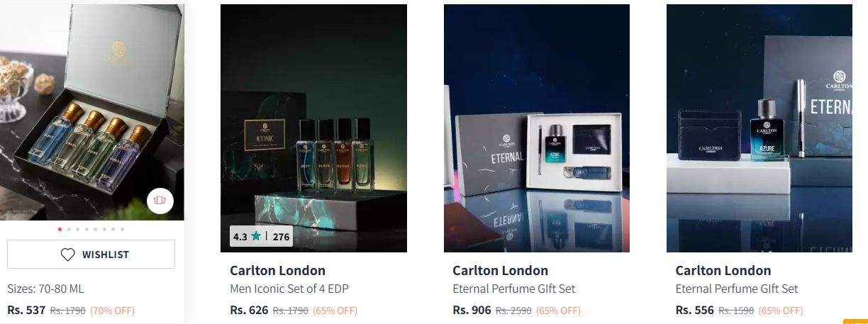Click the heart icon inside the Wishlist button
The image size is (868, 324).
pyautogui.click(x=67, y=255)
